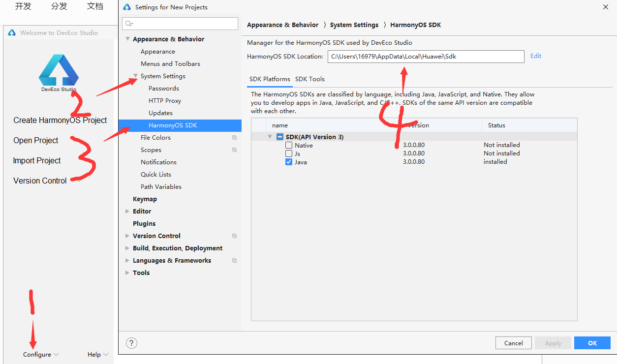Select Quick Lists settings item

(x=156, y=175)
